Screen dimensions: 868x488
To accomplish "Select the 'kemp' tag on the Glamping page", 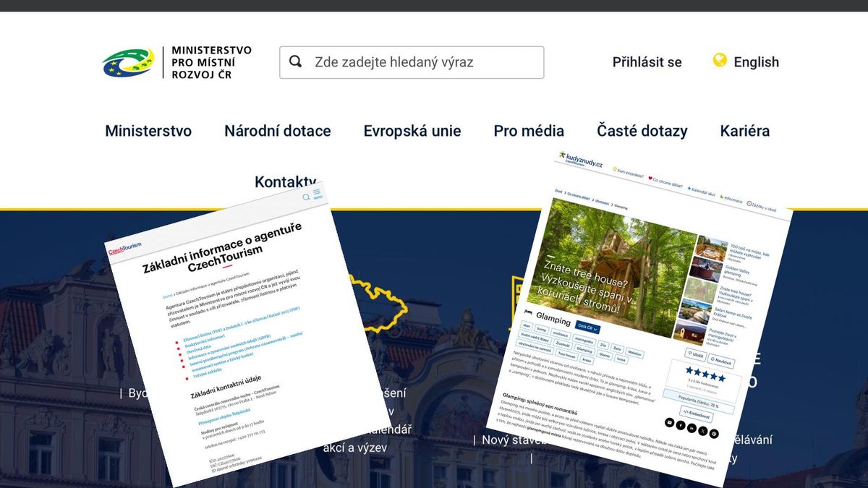I will tap(542, 330).
